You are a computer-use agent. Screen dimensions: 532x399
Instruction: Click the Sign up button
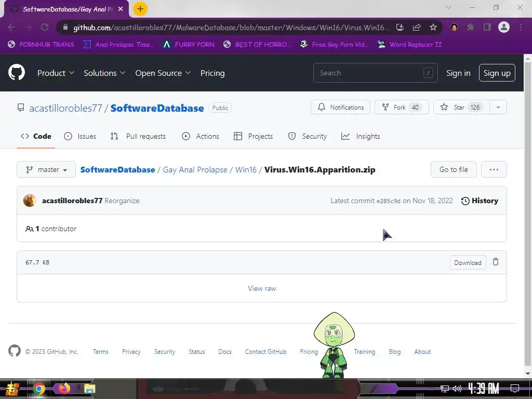497,73
